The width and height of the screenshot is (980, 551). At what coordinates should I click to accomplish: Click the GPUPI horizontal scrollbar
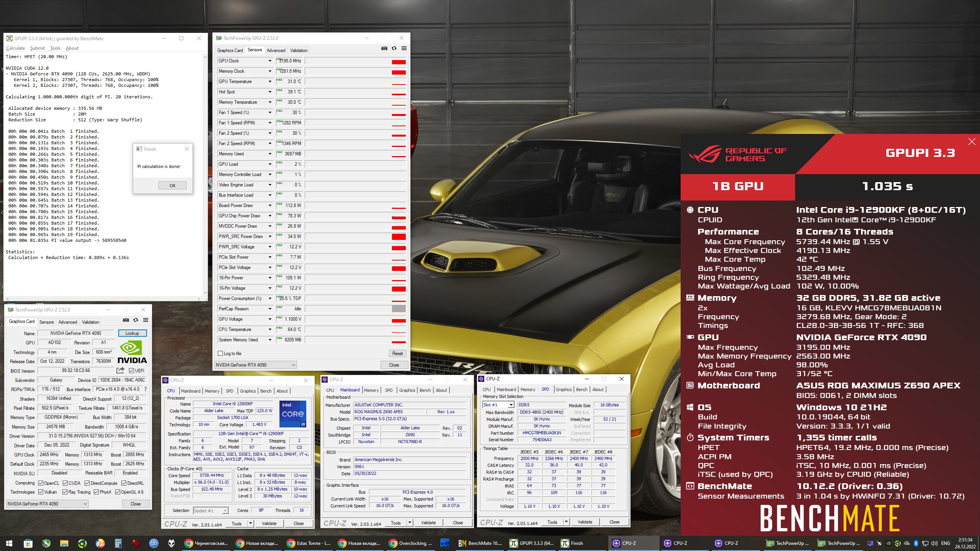click(103, 299)
